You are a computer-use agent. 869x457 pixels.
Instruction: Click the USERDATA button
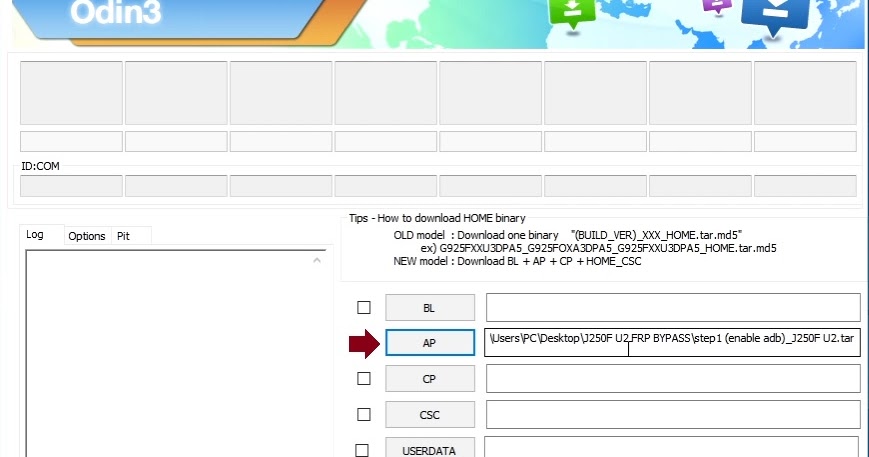(x=430, y=448)
